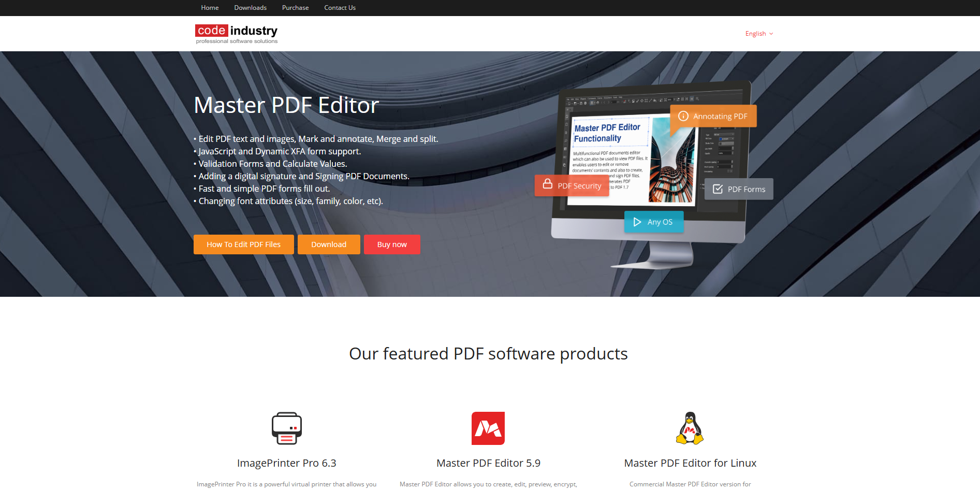Click 'JavaScript and Dynamic XFA form support' line
Screen dimensions: 980x490
277,151
